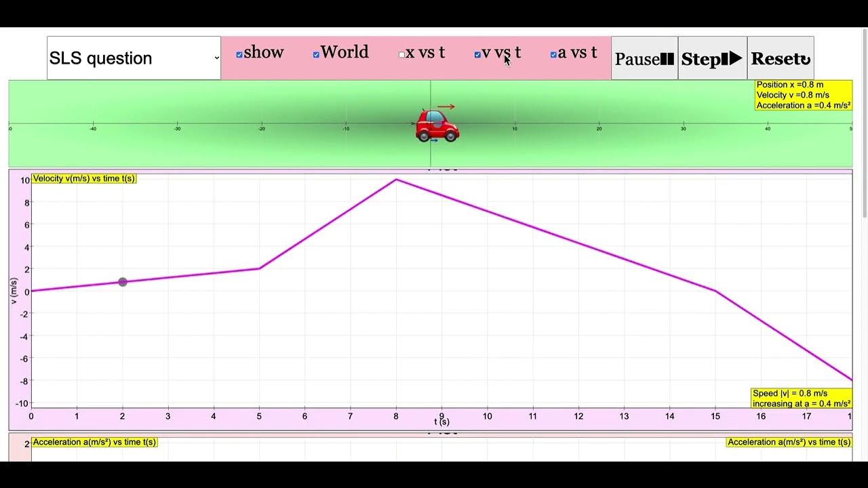The image size is (868, 488).
Task: Uncheck the a vs t graph checkbox
Action: (553, 55)
